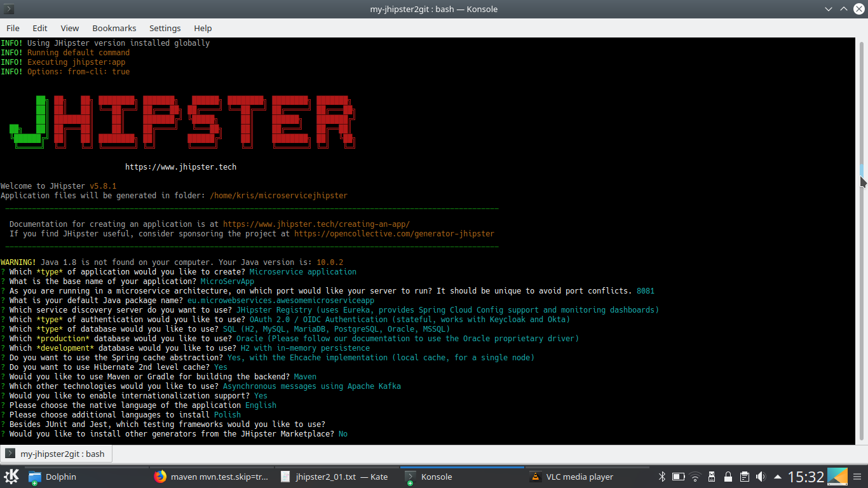
Task: Click "Asynchronous messages using Apache Kafka" answer
Action: 312,386
